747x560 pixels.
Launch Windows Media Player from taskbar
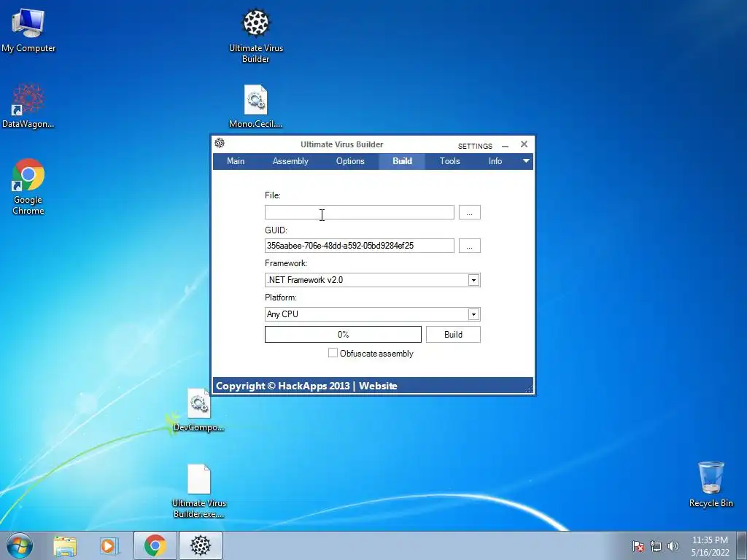pos(109,545)
